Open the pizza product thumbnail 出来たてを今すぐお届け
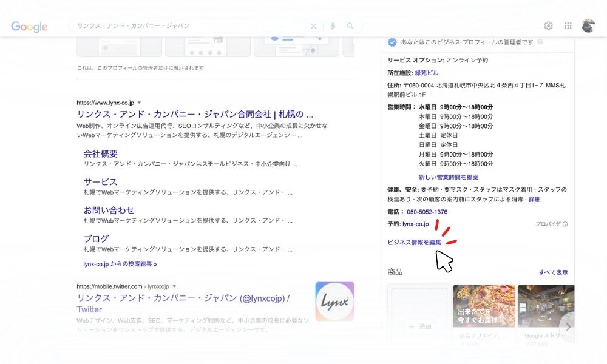Screen dimensions: 607x364 coord(484,306)
